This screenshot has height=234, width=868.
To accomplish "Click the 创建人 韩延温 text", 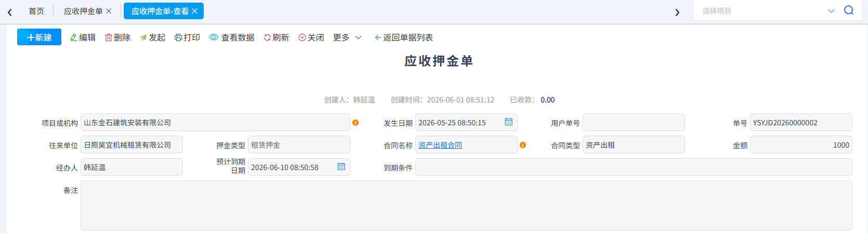I will 349,100.
